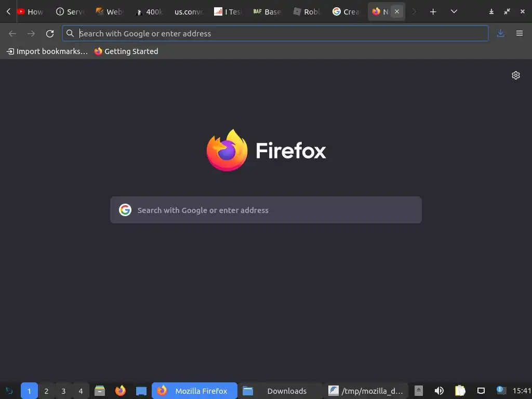
Task: Open the Downloads panel in toolbar
Action: [x=500, y=33]
